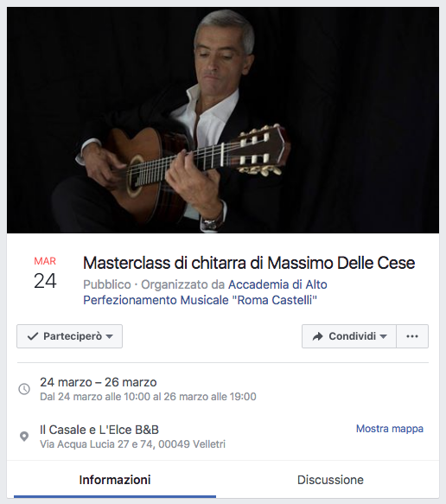Viewport: 446px width, 504px height.
Task: Expand the Condividi dropdown arrow
Action: tap(383, 336)
